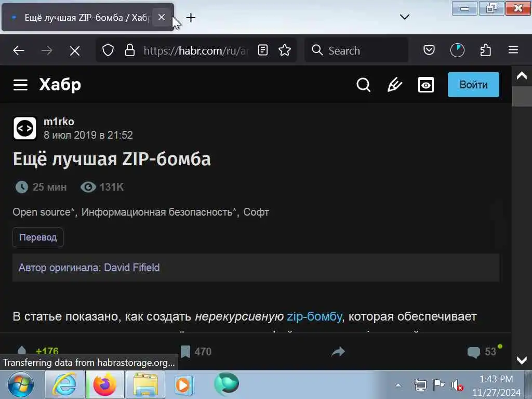The height and width of the screenshot is (399, 532).
Task: Click the article title Ещё лучшая ZIP-бомба
Action: click(112, 159)
